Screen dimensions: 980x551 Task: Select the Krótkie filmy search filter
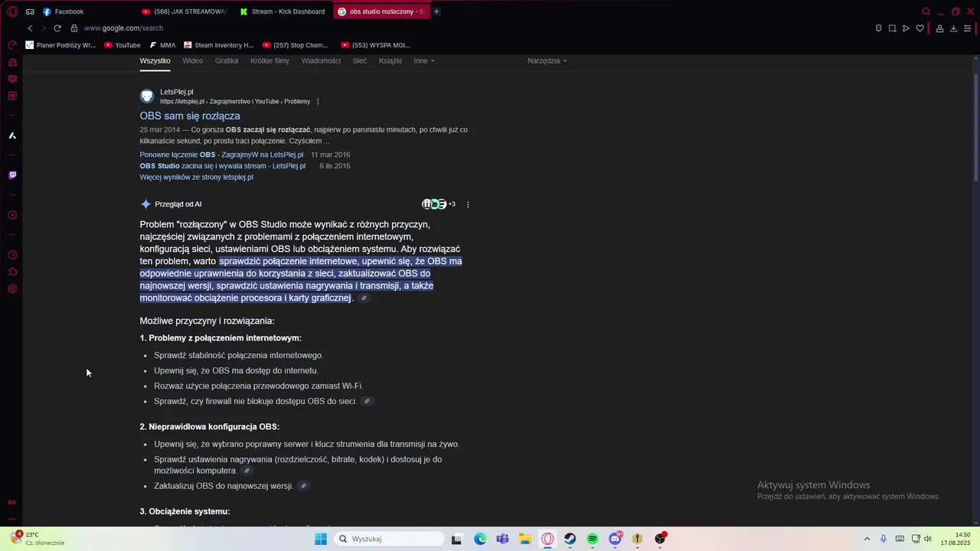click(269, 60)
